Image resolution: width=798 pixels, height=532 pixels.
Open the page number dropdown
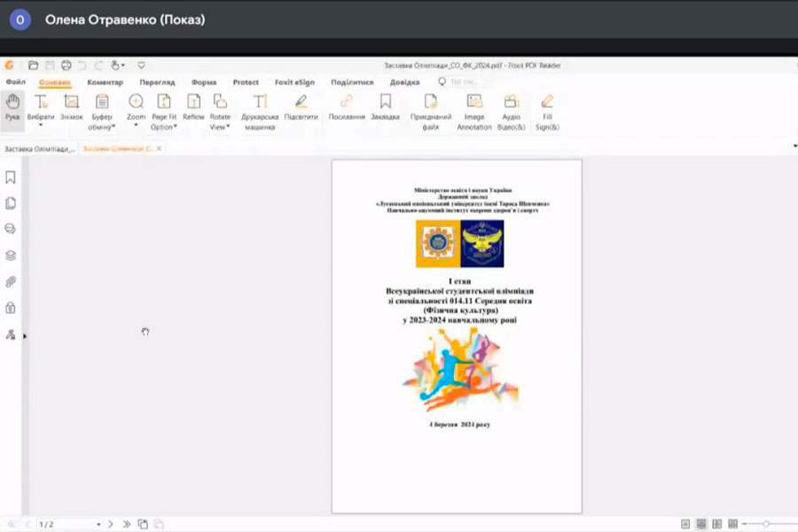tap(98, 524)
